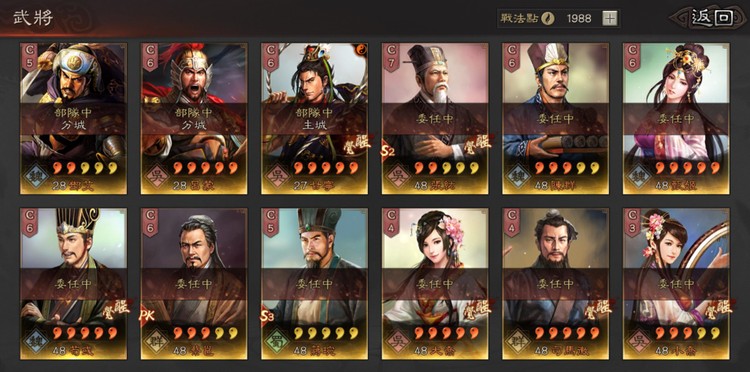Click the 戰法點 1988 counter field

pyautogui.click(x=559, y=19)
